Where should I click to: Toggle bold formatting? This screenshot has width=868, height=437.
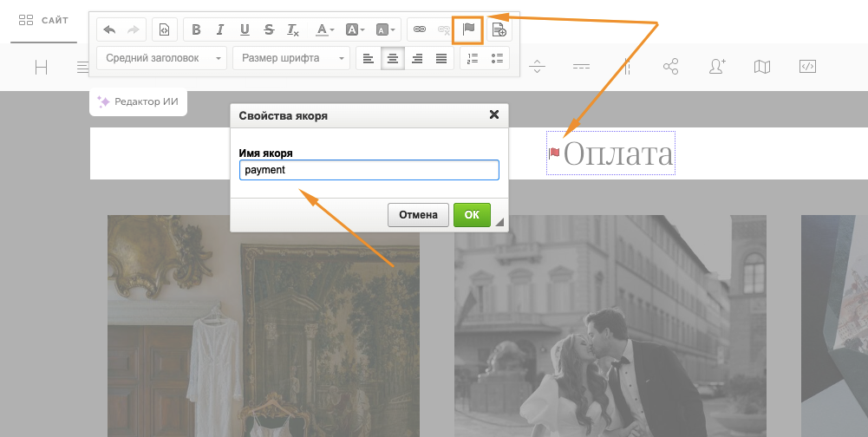pyautogui.click(x=196, y=29)
